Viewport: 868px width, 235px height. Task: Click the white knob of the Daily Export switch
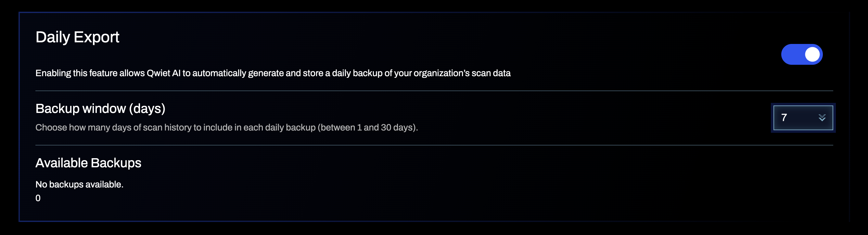click(x=812, y=54)
